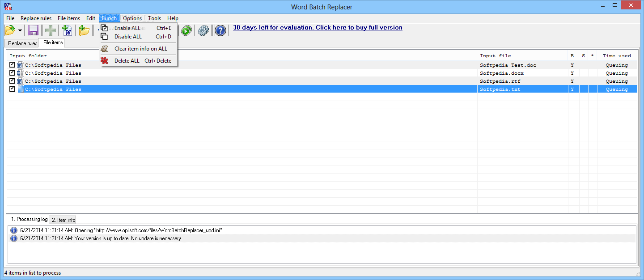Add folder with the yellow folder-plus icon
644x280 pixels.
84,30
